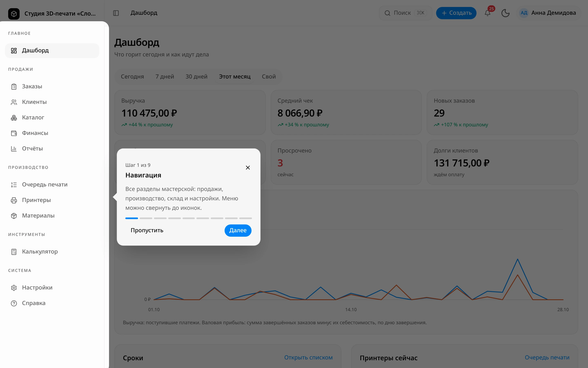Select the 30 дней period tab
The height and width of the screenshot is (368, 588).
[x=196, y=77]
